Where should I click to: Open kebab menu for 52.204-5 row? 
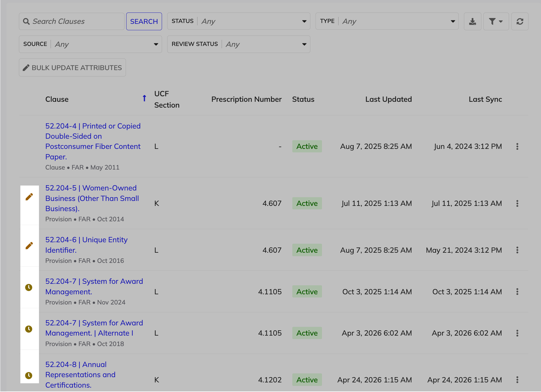point(517,203)
